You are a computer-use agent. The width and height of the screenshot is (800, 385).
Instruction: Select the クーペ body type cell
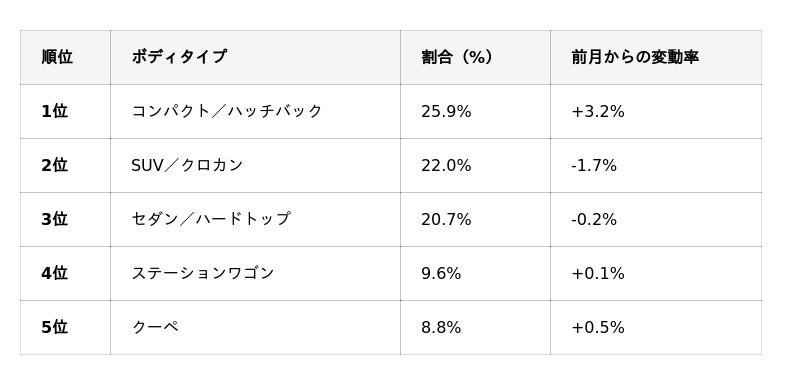(x=255, y=327)
